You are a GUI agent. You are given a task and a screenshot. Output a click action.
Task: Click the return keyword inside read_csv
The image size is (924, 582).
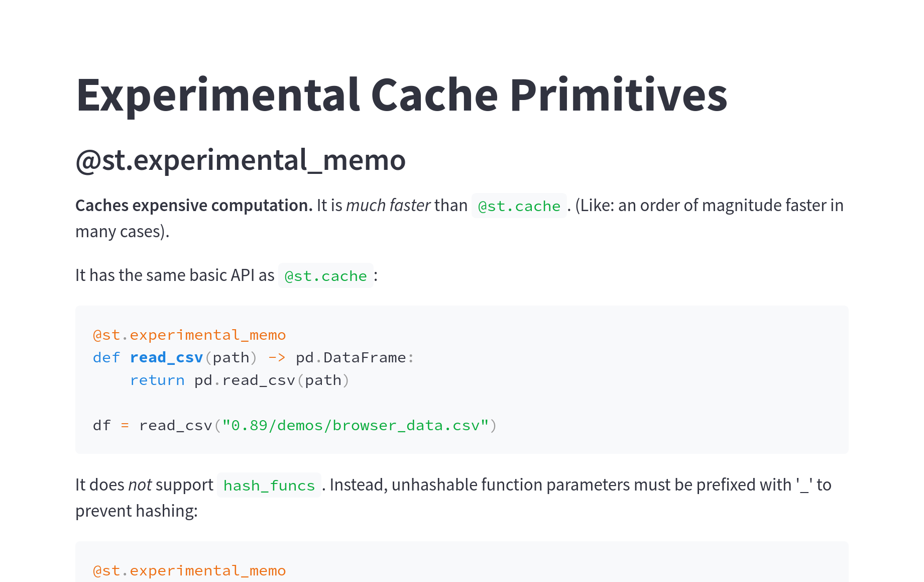157,380
